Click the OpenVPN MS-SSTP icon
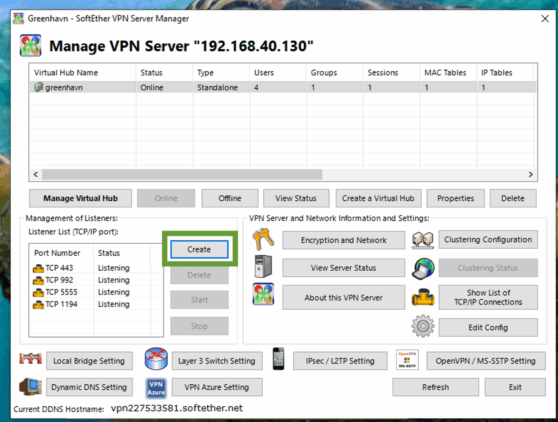 pyautogui.click(x=407, y=360)
